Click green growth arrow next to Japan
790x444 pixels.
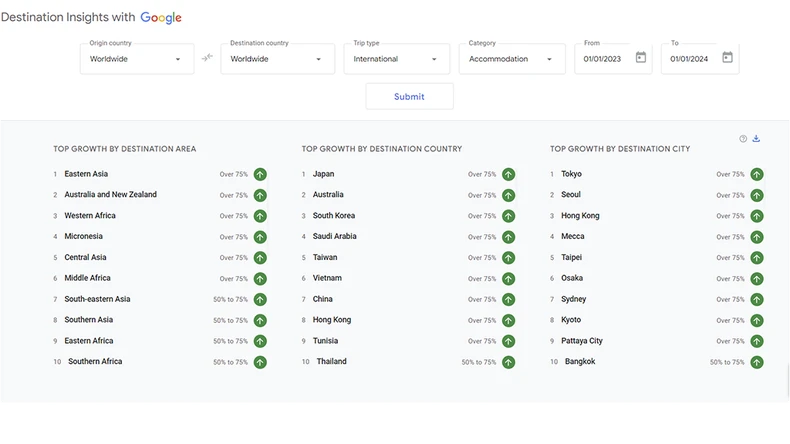tap(508, 174)
